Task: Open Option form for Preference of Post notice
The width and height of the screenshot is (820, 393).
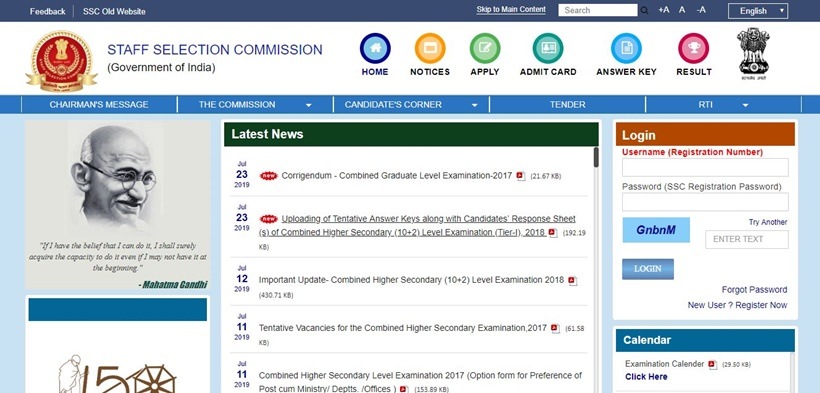Action: click(x=420, y=382)
